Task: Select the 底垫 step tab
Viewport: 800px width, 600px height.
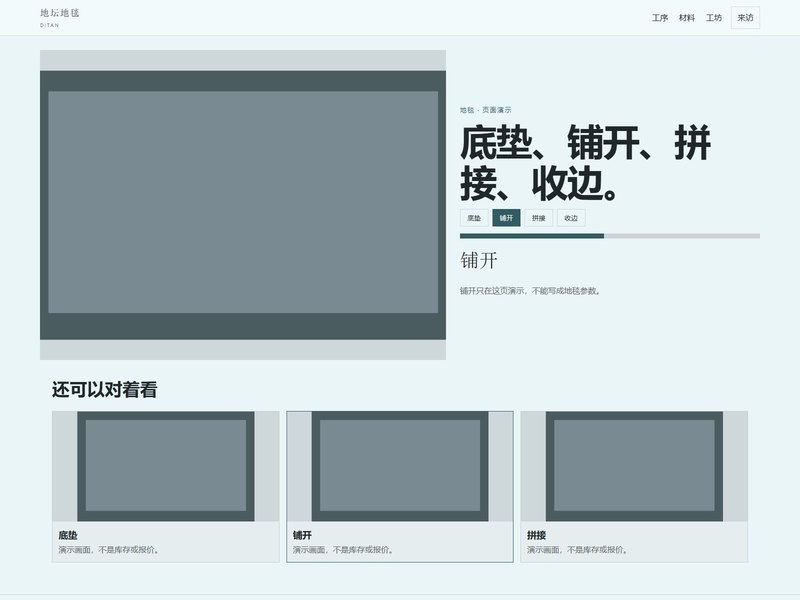Action: tap(474, 218)
